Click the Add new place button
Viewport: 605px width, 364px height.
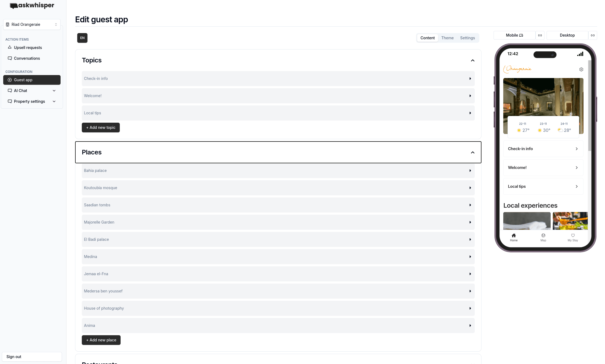(x=101, y=340)
